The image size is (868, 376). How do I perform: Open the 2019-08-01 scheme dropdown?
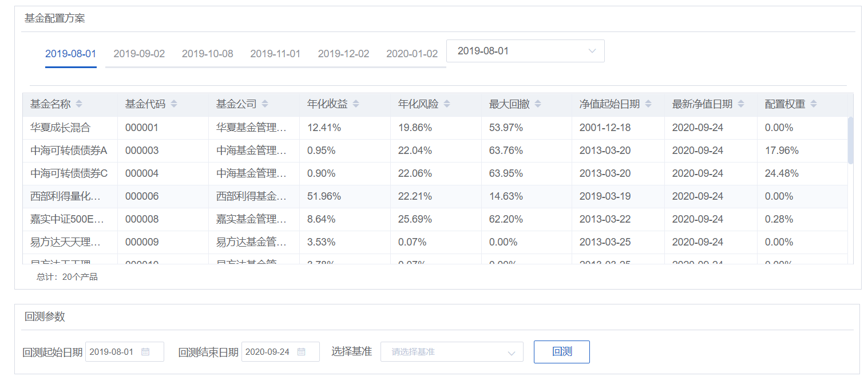(525, 51)
